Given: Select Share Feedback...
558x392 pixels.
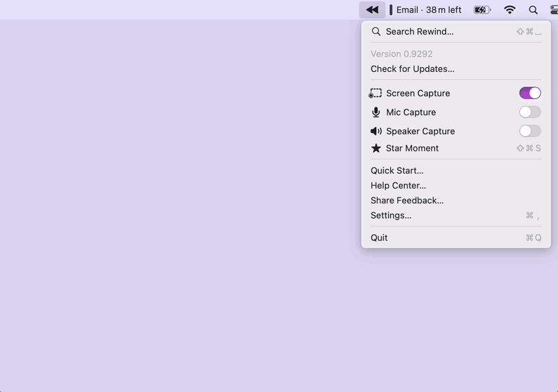Looking at the screenshot, I should [x=407, y=201].
